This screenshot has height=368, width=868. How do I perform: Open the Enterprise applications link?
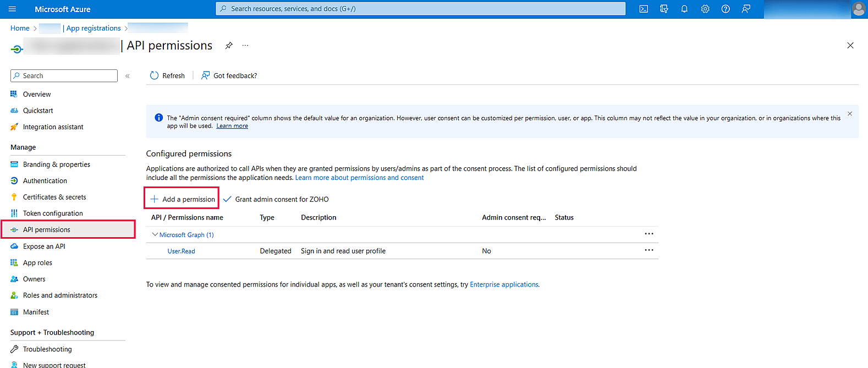click(504, 284)
